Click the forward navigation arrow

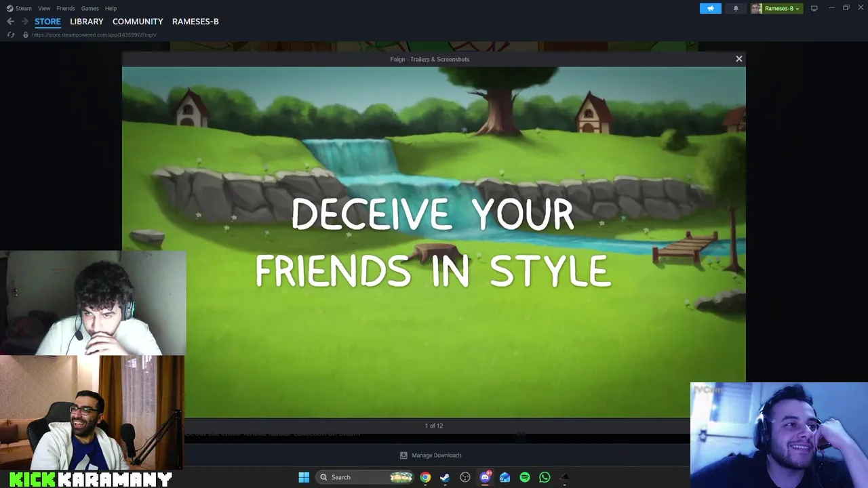coord(24,22)
